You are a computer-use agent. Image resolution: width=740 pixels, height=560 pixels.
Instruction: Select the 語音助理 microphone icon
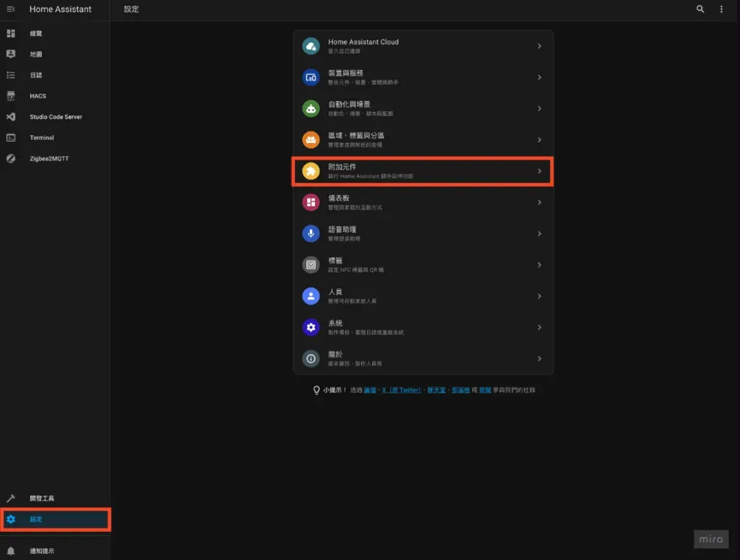(311, 233)
